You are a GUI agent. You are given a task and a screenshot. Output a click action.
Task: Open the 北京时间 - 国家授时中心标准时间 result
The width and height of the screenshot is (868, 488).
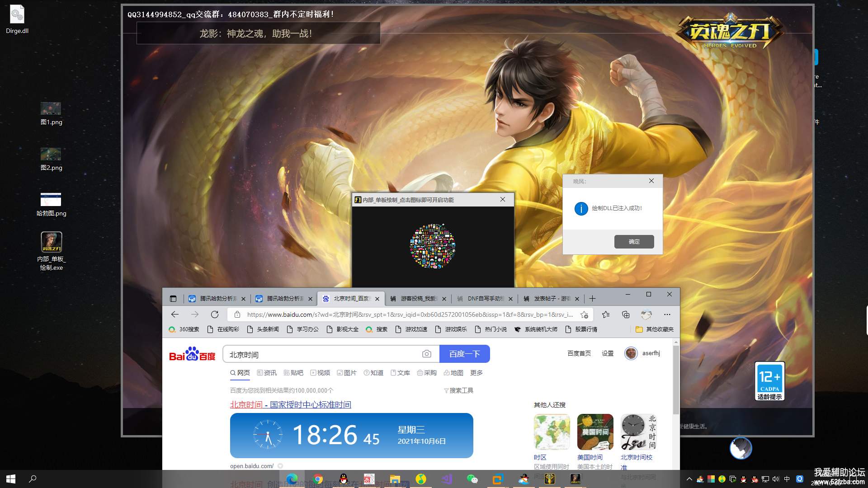click(291, 404)
